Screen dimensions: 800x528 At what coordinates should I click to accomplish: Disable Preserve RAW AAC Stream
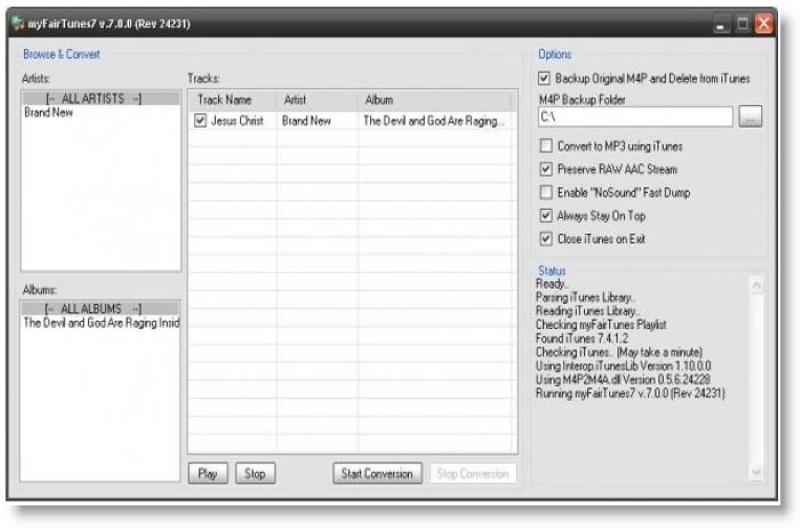point(545,169)
